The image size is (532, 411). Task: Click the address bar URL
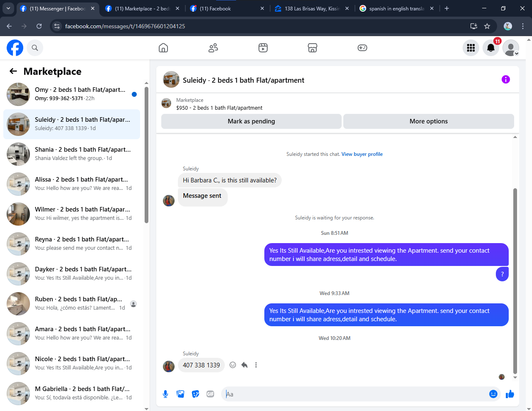(x=125, y=26)
